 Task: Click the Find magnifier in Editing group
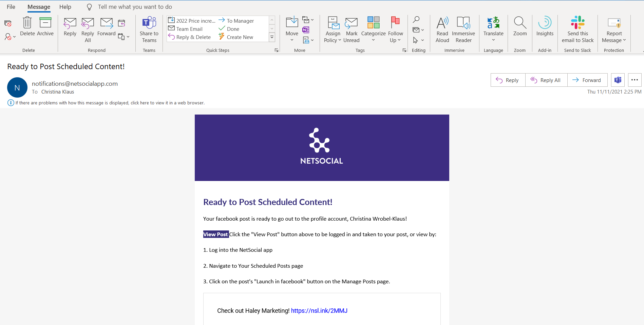pos(416,20)
